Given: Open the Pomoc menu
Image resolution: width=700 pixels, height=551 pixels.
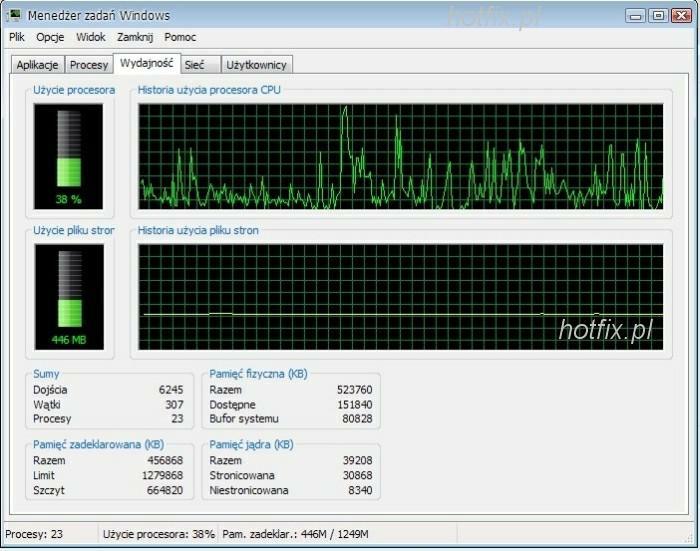Looking at the screenshot, I should [x=180, y=37].
